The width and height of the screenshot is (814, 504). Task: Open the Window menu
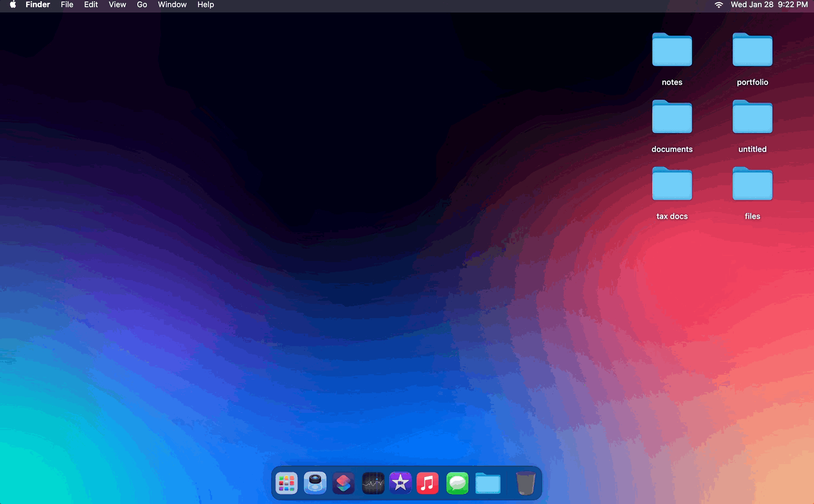(x=172, y=5)
